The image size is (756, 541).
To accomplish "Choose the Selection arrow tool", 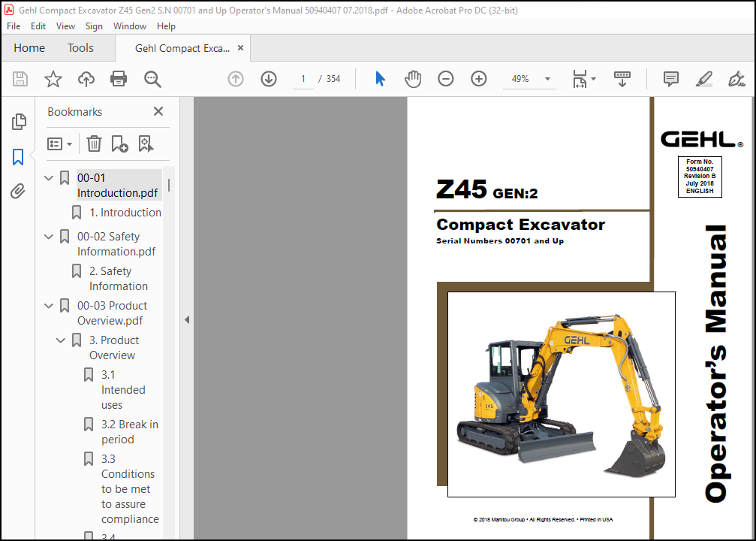I will [x=380, y=79].
